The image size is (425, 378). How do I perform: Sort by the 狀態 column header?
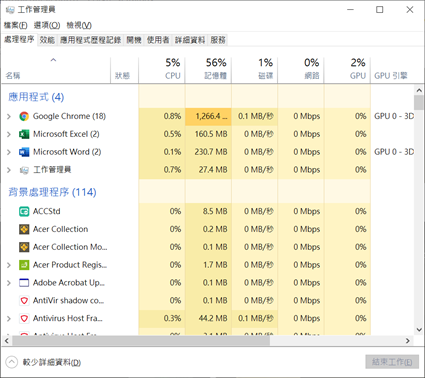124,69
